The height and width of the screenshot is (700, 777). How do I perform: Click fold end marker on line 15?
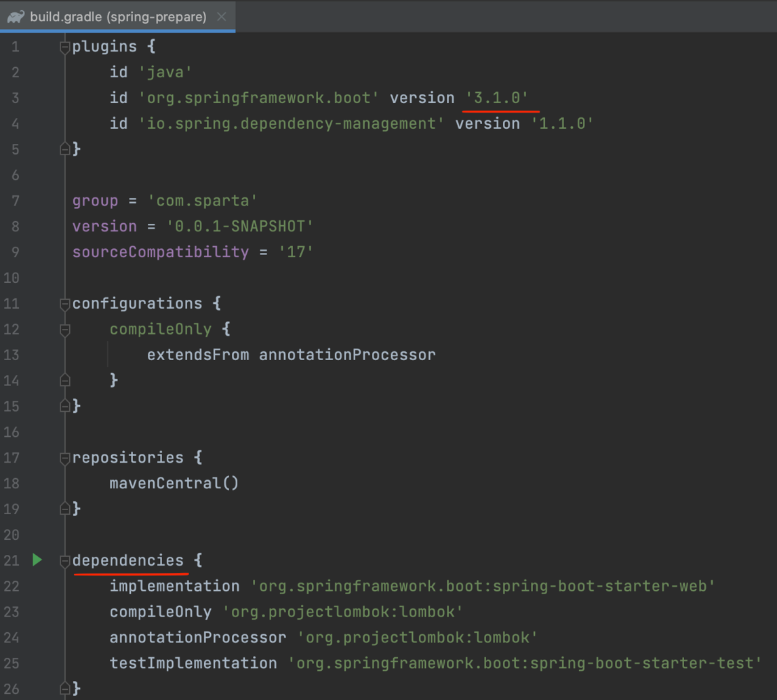point(65,406)
